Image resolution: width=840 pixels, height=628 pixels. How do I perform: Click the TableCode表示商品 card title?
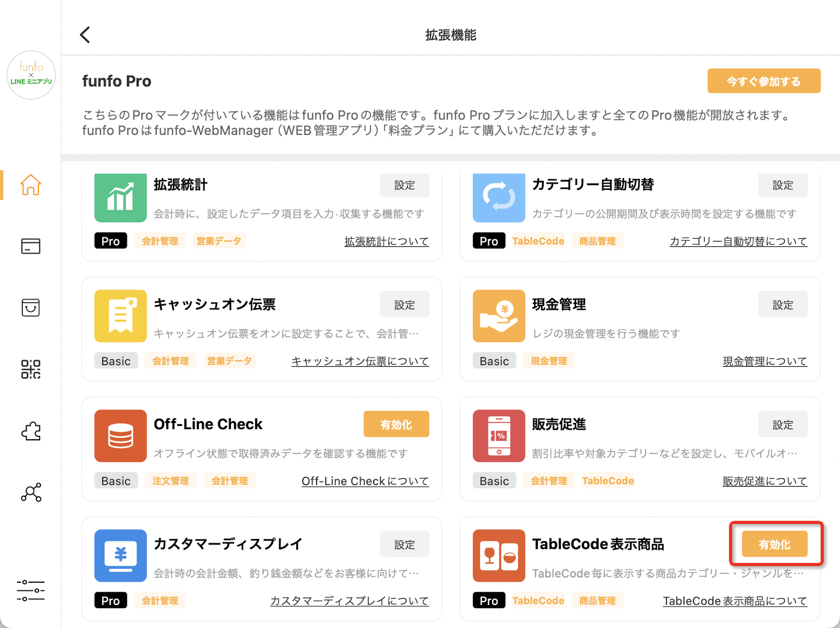[598, 544]
